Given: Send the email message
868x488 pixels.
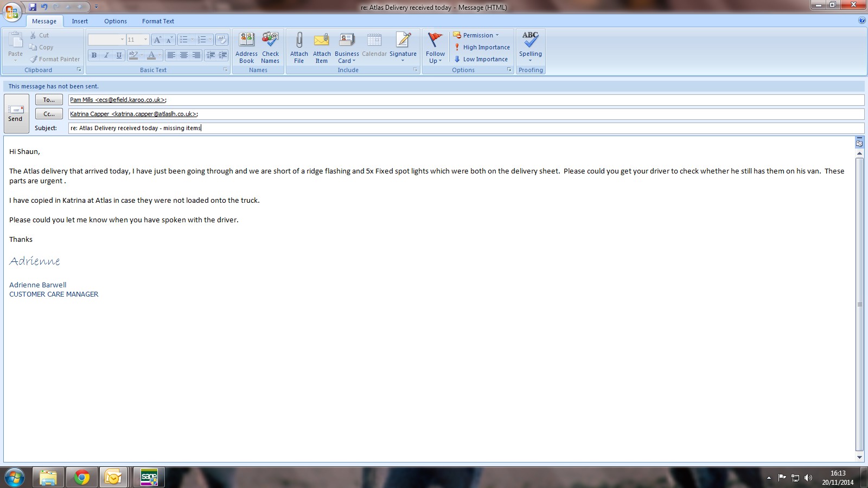Looking at the screenshot, I should coord(16,113).
